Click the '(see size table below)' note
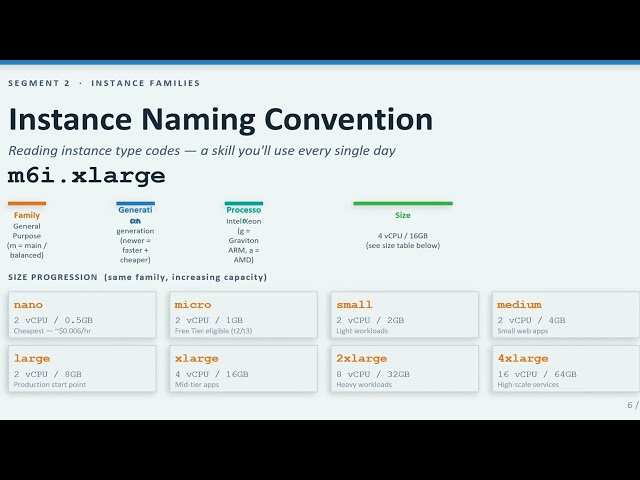 403,245
